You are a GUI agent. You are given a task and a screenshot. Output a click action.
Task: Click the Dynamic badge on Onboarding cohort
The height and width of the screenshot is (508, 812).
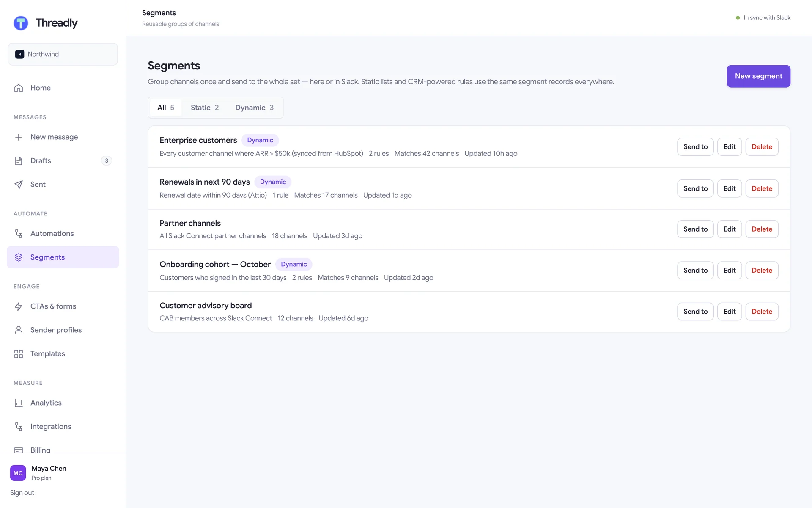(x=294, y=264)
